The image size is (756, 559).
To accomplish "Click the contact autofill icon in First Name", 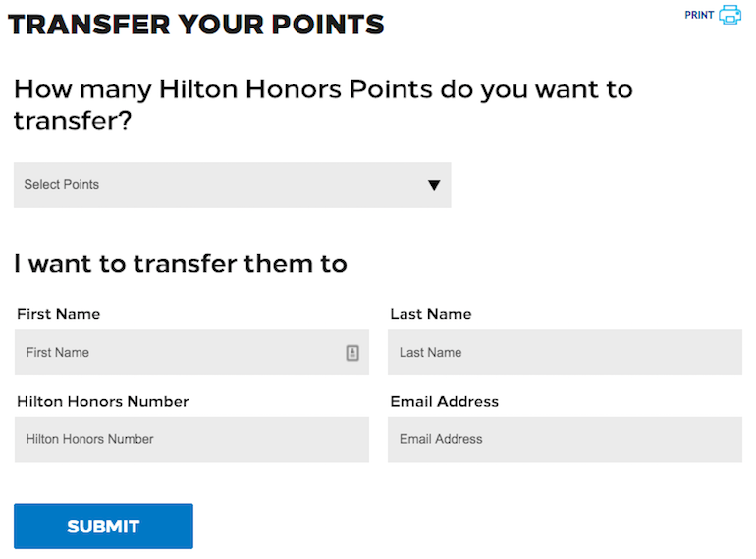I will click(x=352, y=353).
